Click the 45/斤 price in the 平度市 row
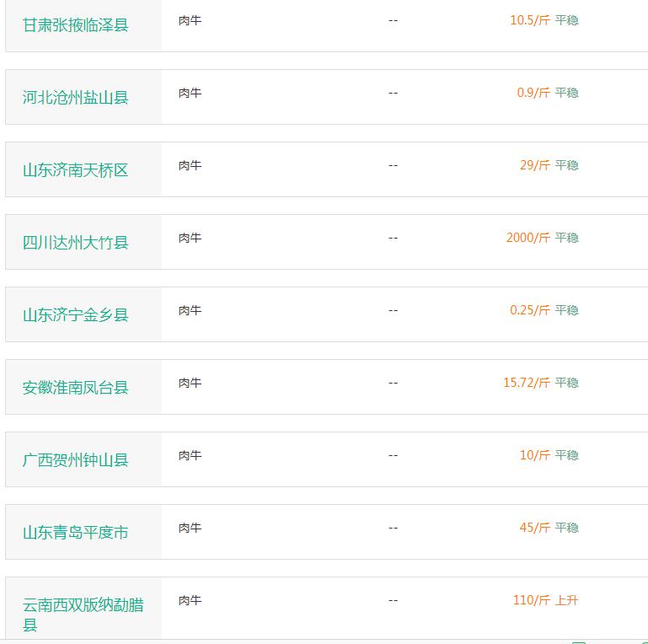 535,528
